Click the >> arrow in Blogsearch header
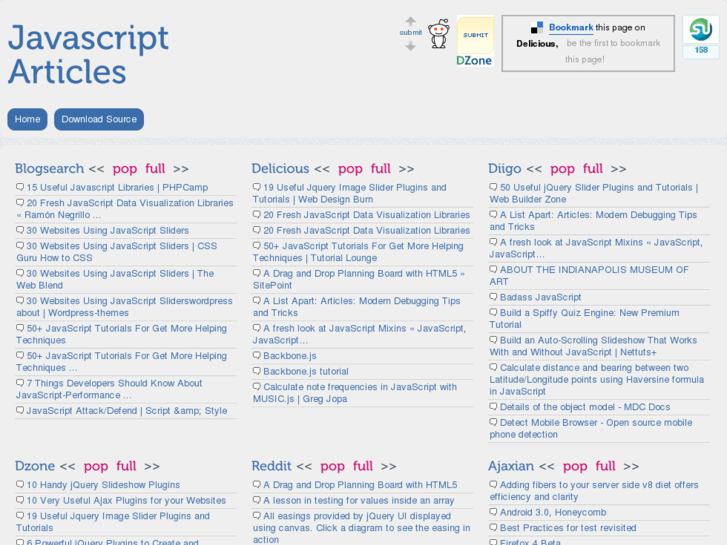Screen dimensions: 727x545 (181, 169)
